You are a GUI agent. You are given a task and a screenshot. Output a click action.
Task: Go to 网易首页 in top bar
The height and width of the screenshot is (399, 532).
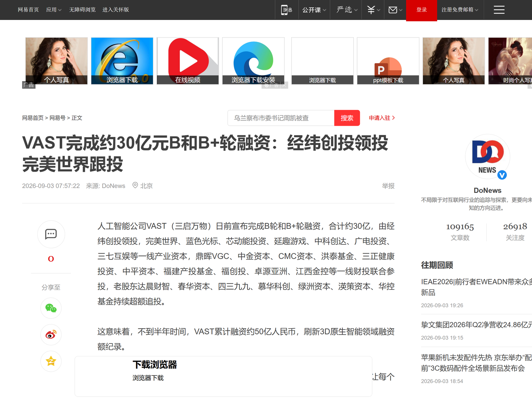click(x=28, y=10)
